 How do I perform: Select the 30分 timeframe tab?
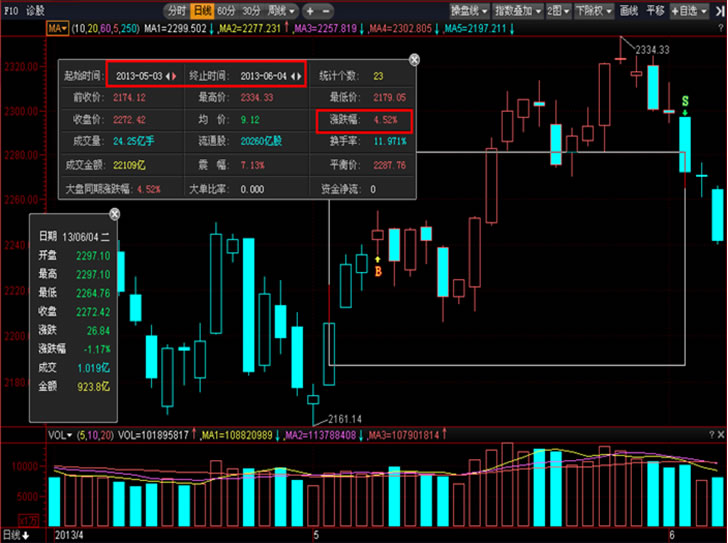coord(249,10)
